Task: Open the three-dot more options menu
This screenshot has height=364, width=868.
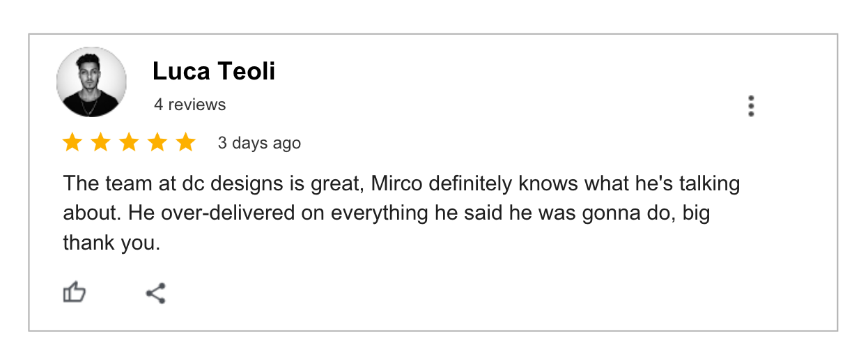Action: (750, 106)
